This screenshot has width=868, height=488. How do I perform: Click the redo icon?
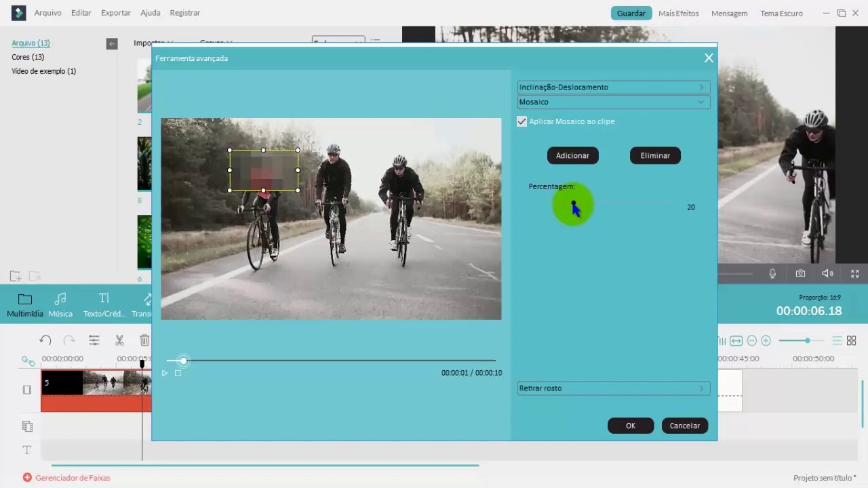[x=69, y=340]
